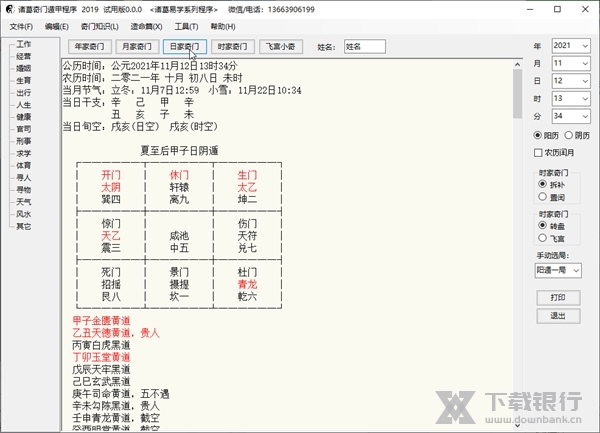Viewport: 600px width, 433px height.
Task: Select the 阳历 radio button
Action: point(546,135)
